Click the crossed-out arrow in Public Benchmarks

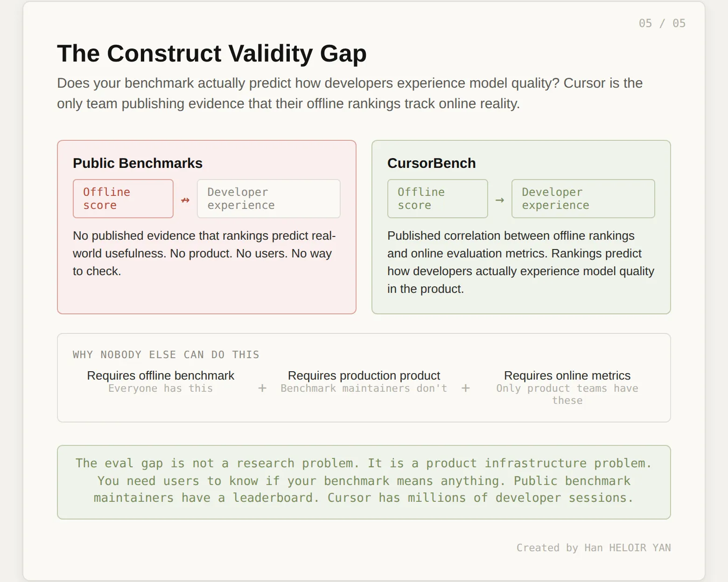click(185, 200)
